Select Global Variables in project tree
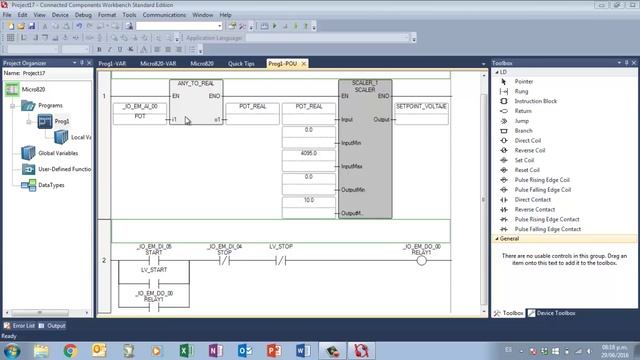Image resolution: width=640 pixels, height=360 pixels. click(58, 153)
